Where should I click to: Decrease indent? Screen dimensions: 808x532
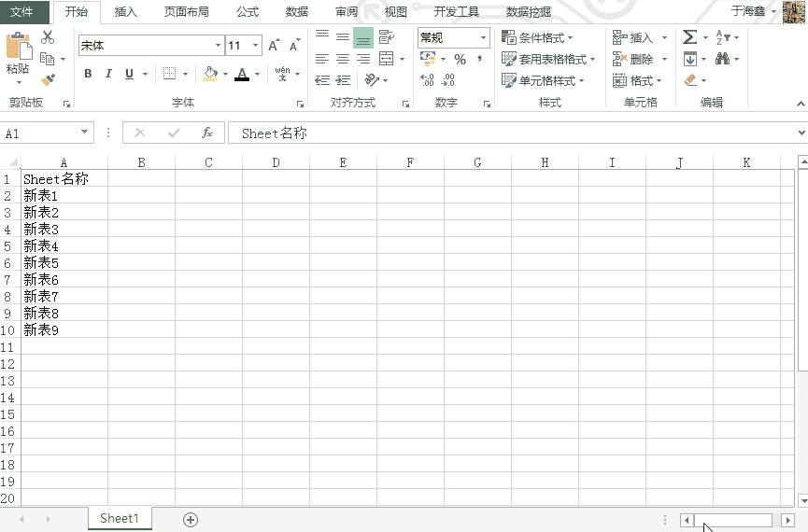pyautogui.click(x=322, y=80)
